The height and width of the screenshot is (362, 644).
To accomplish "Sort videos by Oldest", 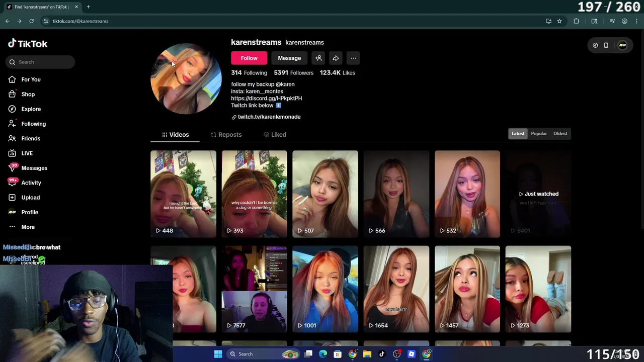I will [560, 134].
